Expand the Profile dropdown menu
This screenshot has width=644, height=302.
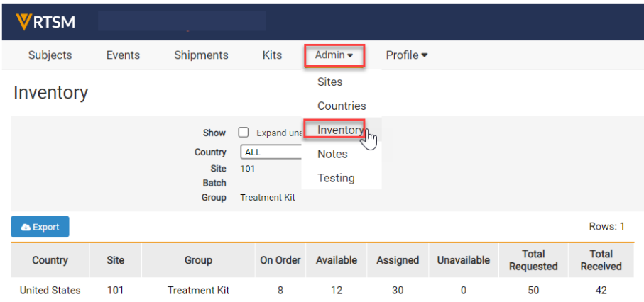tap(406, 55)
